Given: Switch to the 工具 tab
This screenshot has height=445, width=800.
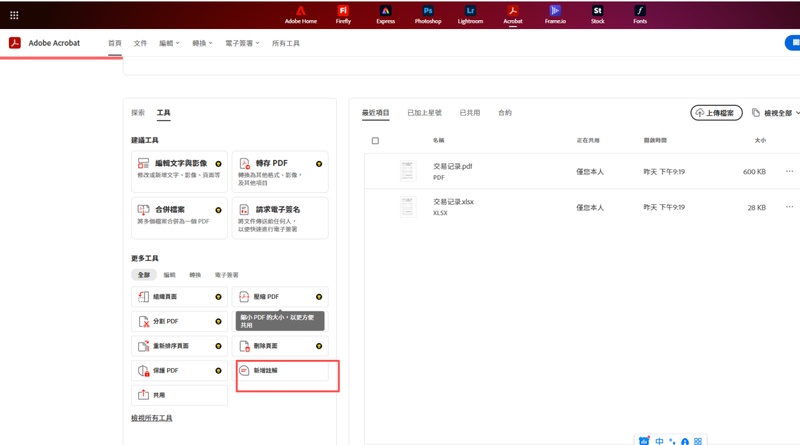Looking at the screenshot, I should point(163,113).
